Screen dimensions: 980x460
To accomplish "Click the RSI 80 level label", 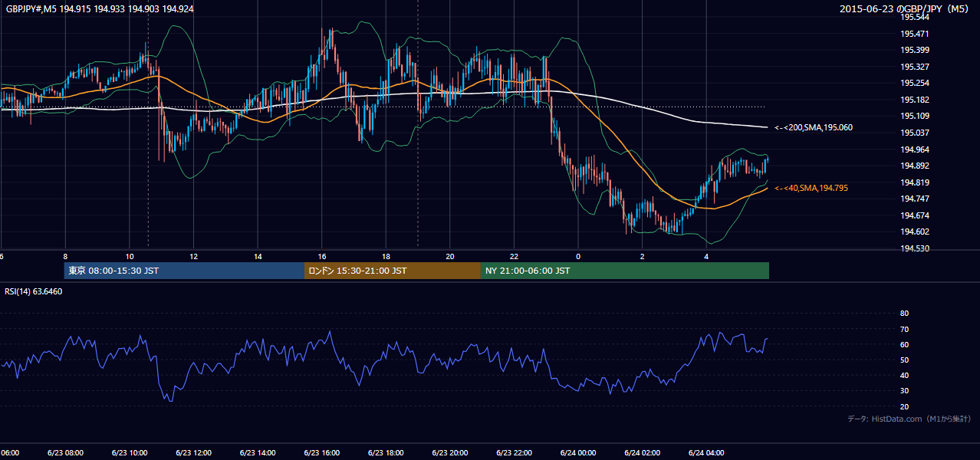I will [904, 314].
